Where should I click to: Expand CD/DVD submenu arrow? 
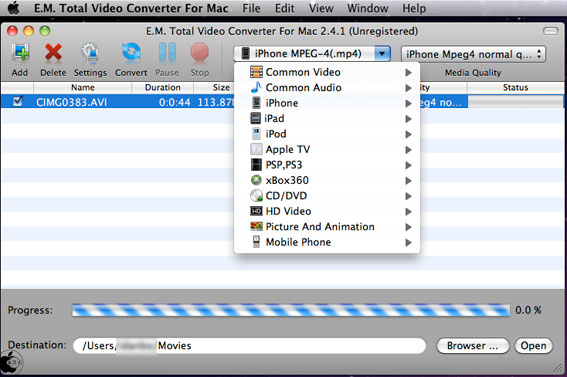[x=408, y=196]
